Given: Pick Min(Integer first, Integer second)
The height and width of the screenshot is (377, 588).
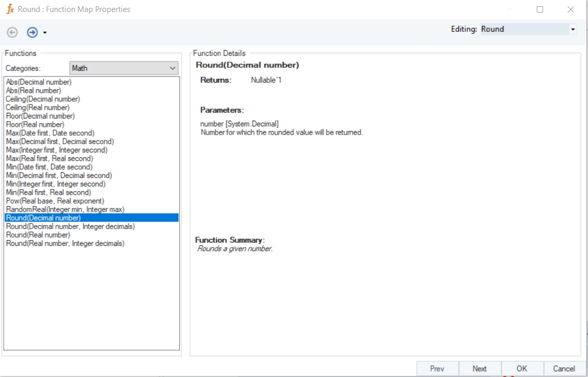Looking at the screenshot, I should coord(55,184).
